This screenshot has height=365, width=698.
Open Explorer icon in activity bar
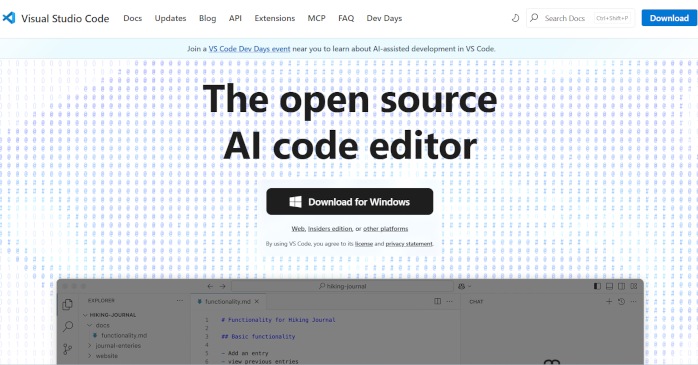(68, 304)
